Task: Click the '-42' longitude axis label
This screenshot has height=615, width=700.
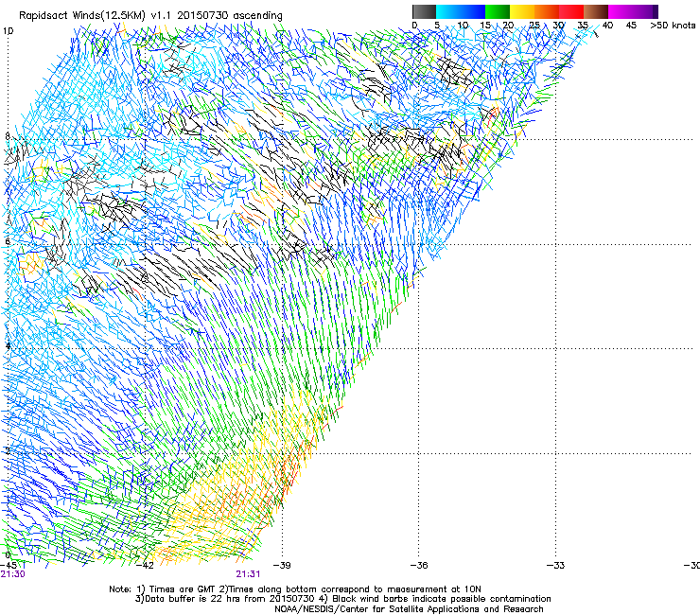Action: [145, 565]
